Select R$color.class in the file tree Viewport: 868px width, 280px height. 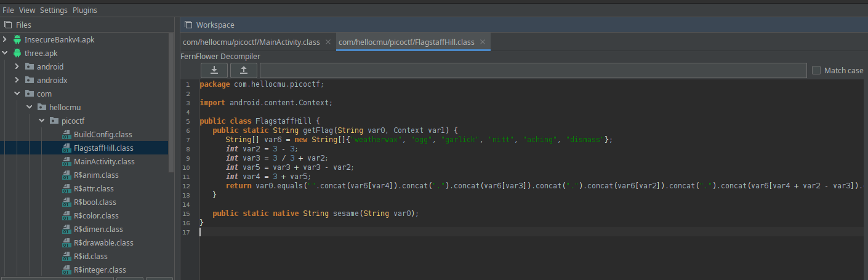96,215
